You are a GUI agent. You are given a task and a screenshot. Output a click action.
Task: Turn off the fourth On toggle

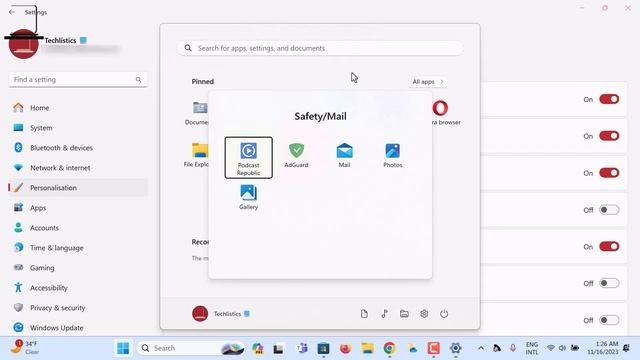point(609,247)
